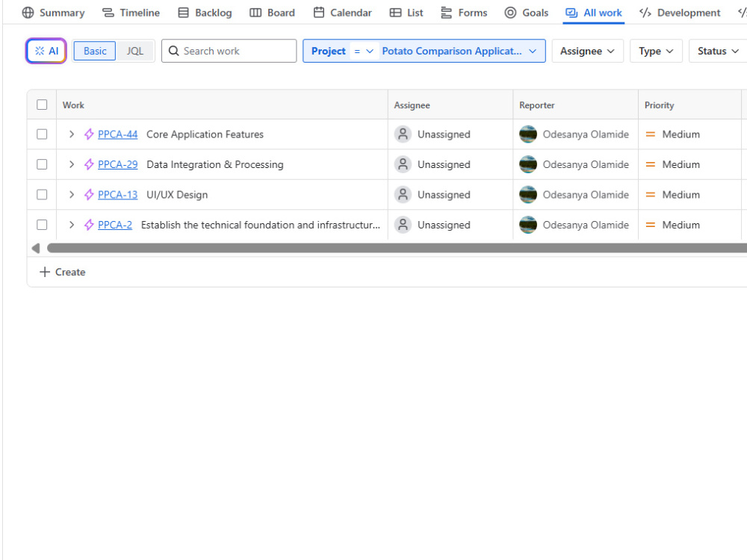Expand the PPCA-2 technical foundation row
This screenshot has width=747, height=560.
point(72,225)
